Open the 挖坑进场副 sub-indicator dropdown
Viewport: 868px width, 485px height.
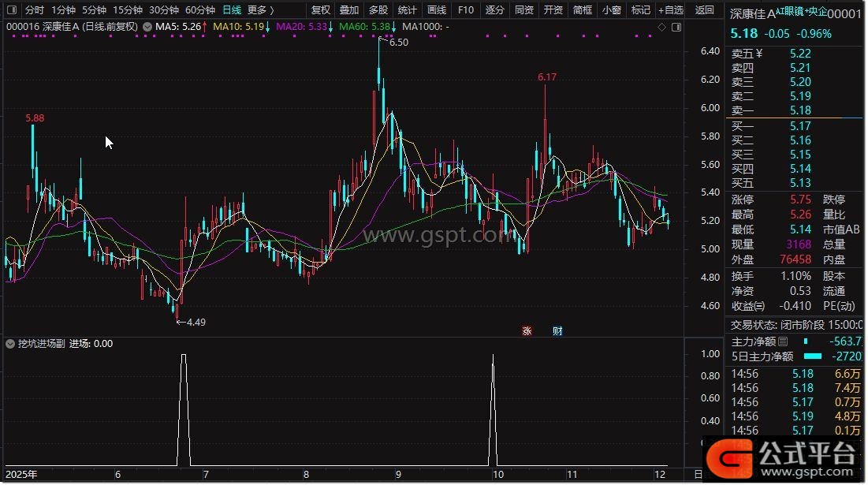[10, 344]
